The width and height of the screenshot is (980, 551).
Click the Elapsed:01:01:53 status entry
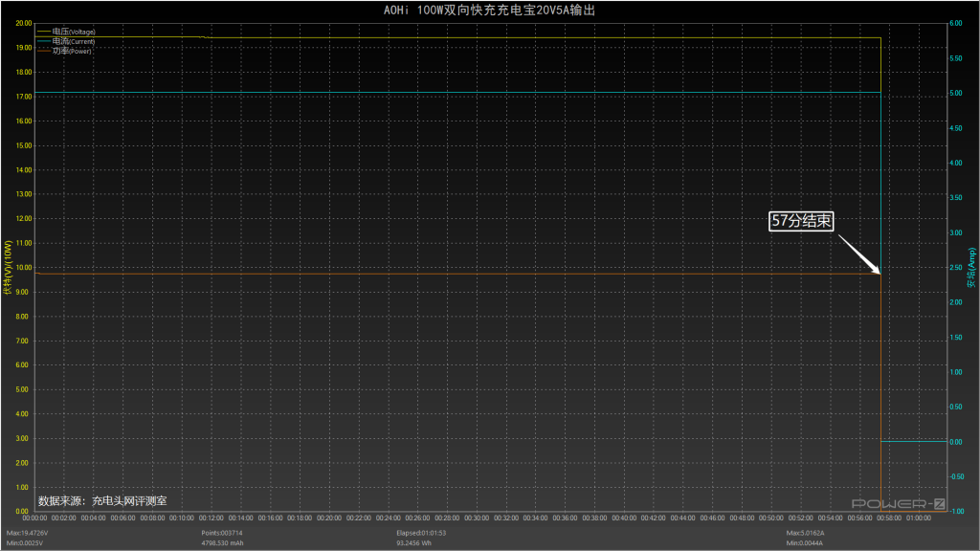[421, 533]
